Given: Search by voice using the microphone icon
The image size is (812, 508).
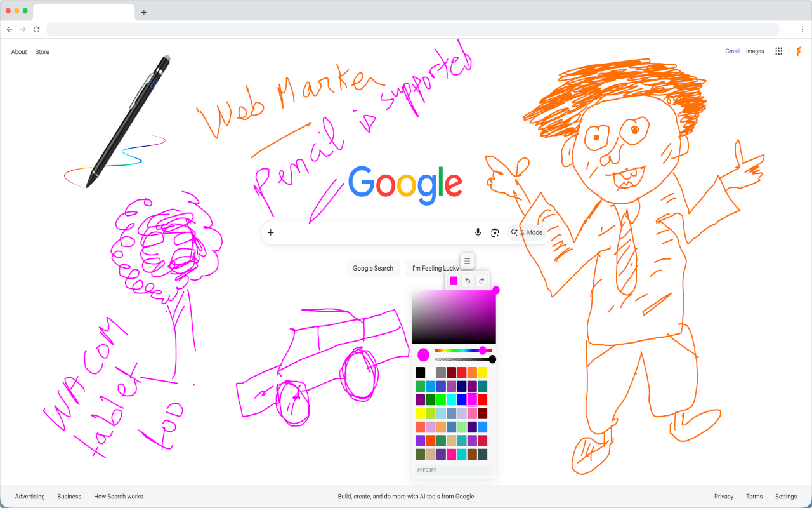Looking at the screenshot, I should coord(478,232).
